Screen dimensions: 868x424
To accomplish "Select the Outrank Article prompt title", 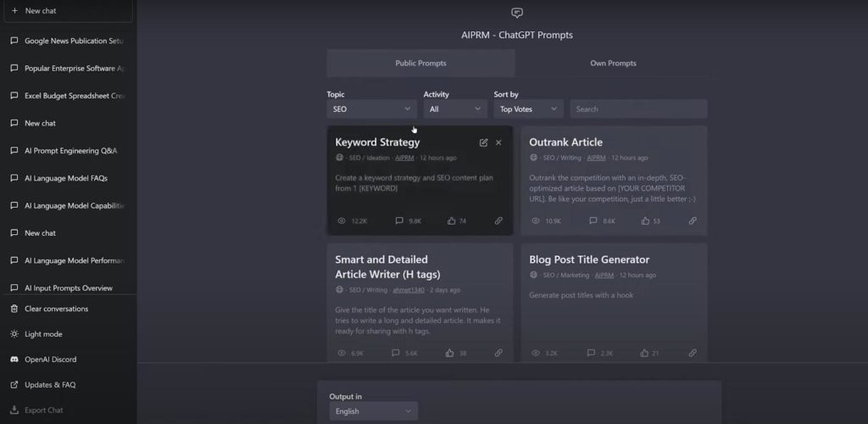I will click(565, 142).
